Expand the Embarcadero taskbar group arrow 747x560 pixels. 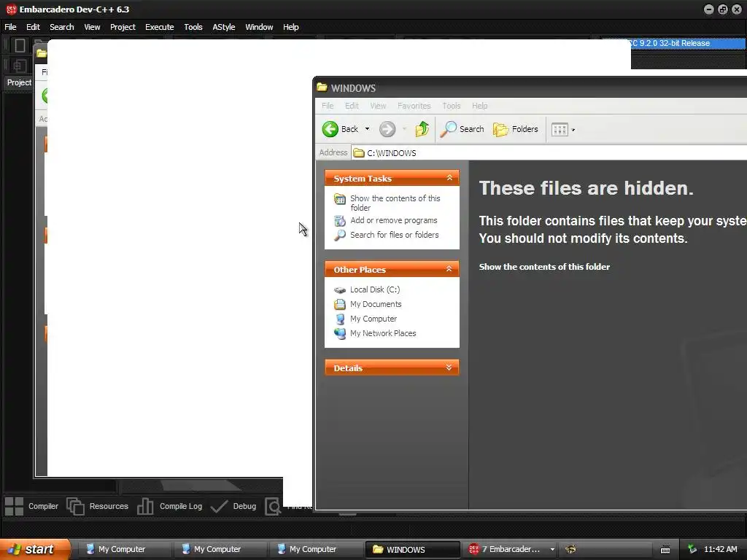pyautogui.click(x=552, y=549)
